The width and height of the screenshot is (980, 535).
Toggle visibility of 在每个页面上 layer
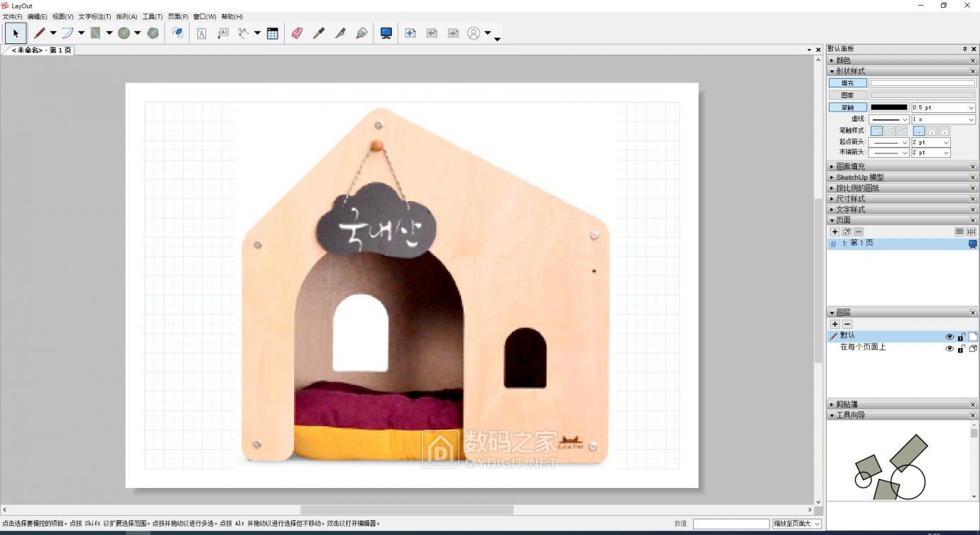coord(949,349)
